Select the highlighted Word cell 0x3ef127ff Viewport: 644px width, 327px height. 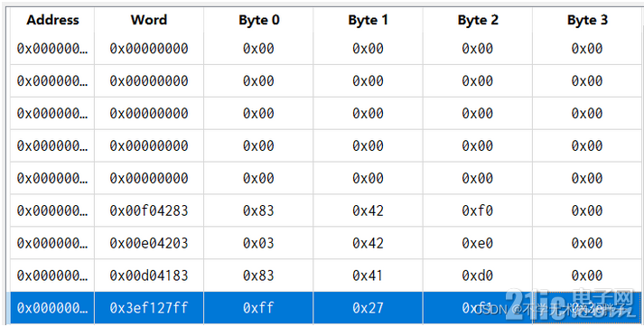149,308
